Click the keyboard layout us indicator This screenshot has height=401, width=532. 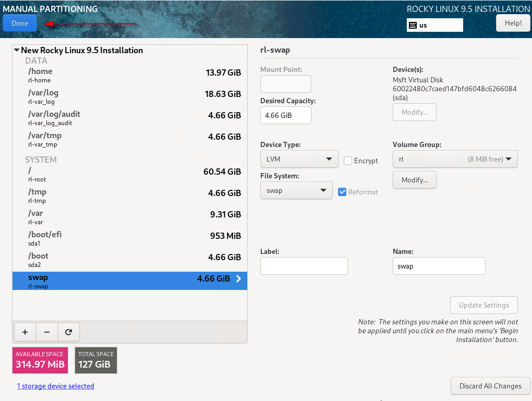click(434, 25)
